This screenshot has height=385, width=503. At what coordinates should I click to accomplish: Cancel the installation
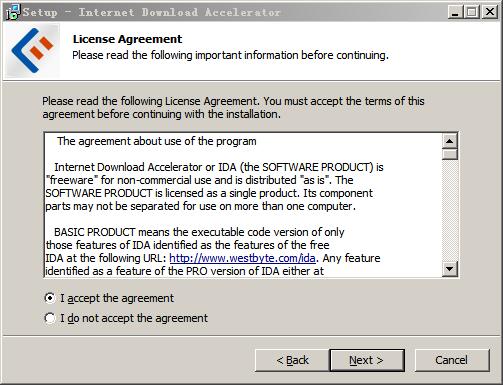452,360
